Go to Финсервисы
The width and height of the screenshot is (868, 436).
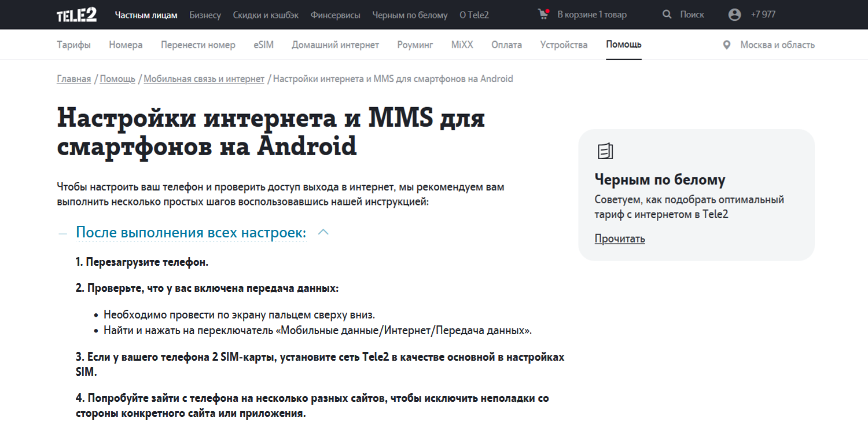tap(335, 15)
